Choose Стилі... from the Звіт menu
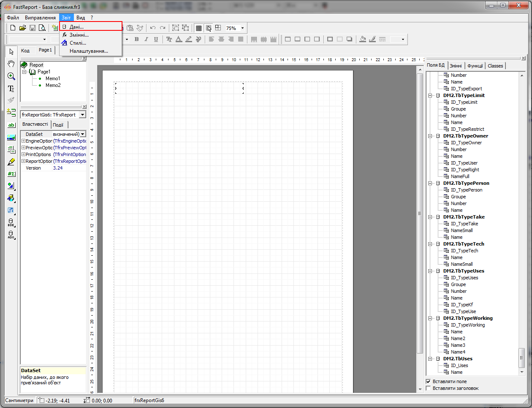The width and height of the screenshot is (532, 408). coord(91,43)
